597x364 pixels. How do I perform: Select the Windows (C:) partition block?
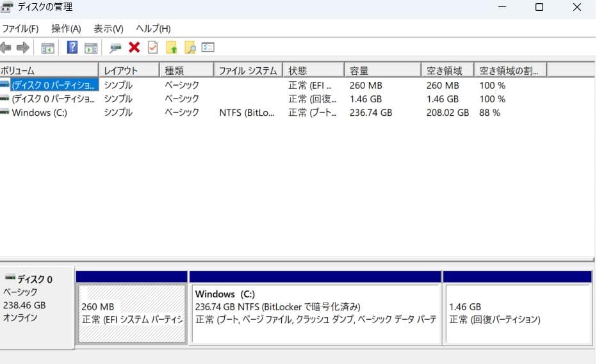coord(316,313)
